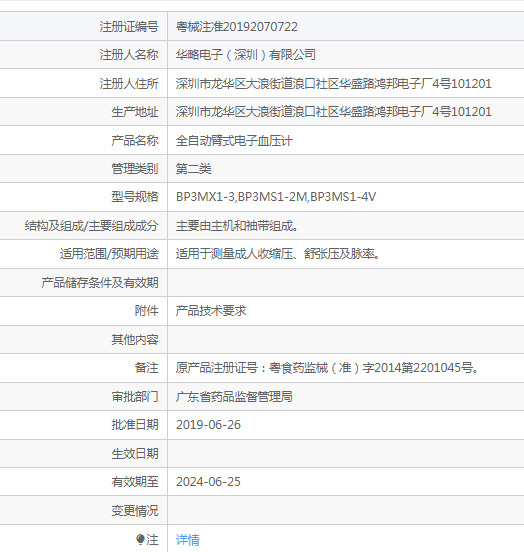Select registration number 粤械注准20192070722
Image resolution: width=524 pixels, height=552 pixels.
[x=237, y=27]
